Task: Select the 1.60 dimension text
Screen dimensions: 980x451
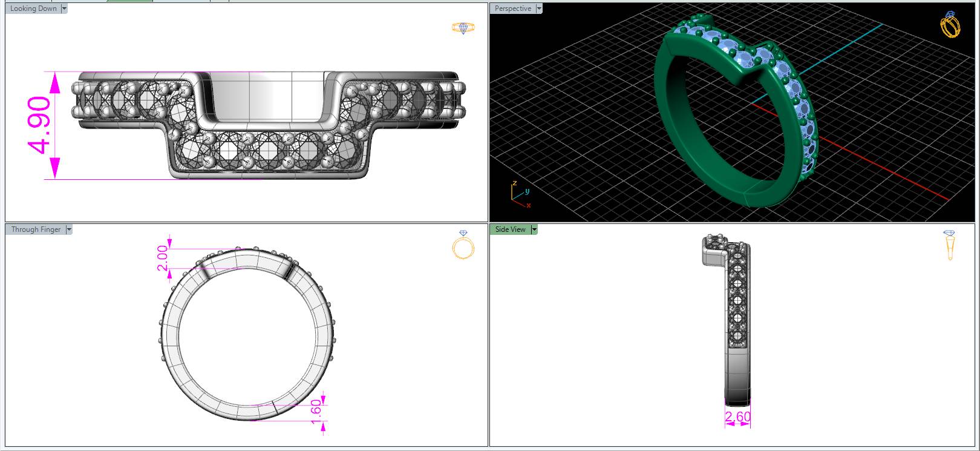Action: pyautogui.click(x=315, y=411)
